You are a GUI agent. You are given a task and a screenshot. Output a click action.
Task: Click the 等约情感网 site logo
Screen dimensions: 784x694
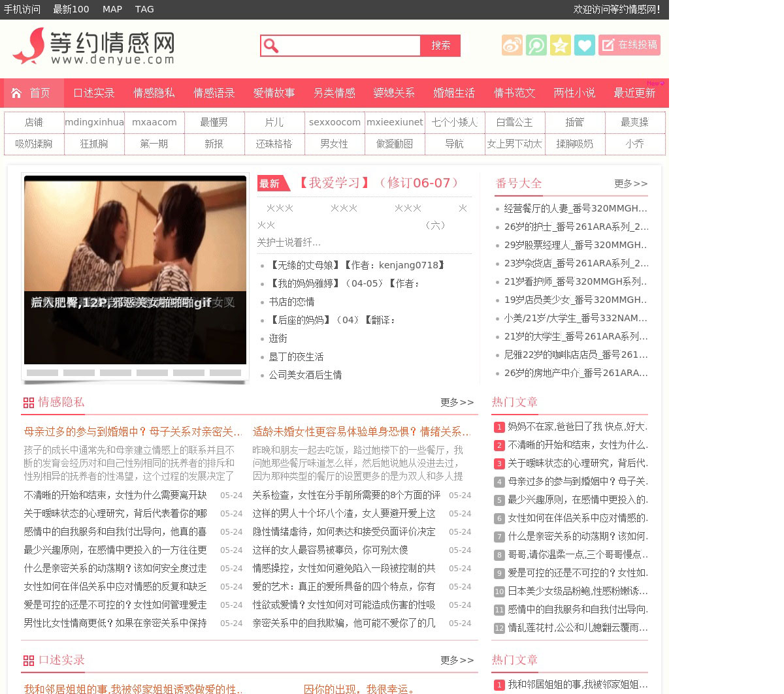point(94,46)
